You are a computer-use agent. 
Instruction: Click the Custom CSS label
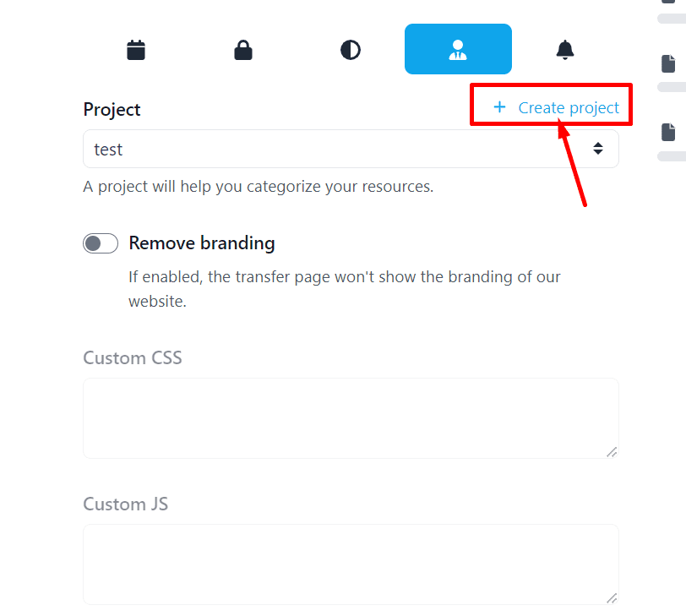tap(133, 358)
